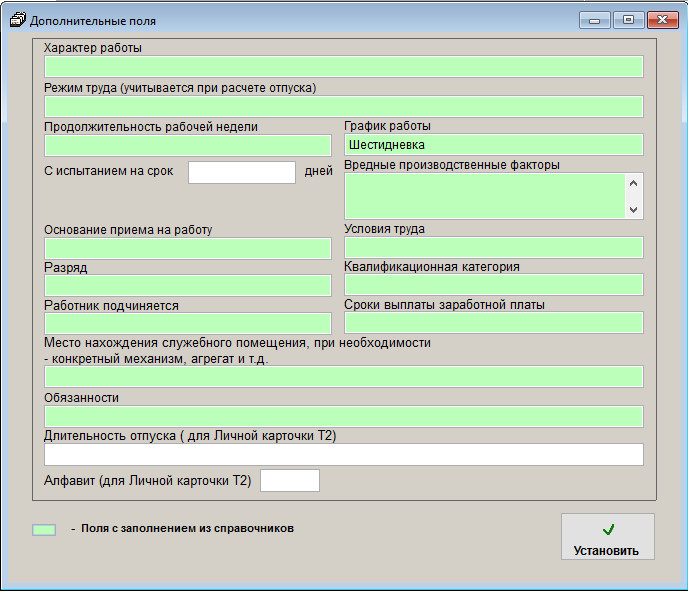Viewport: 688px width, 595px height.
Task: Select Продолжительность рабочей недели field
Action: click(188, 146)
